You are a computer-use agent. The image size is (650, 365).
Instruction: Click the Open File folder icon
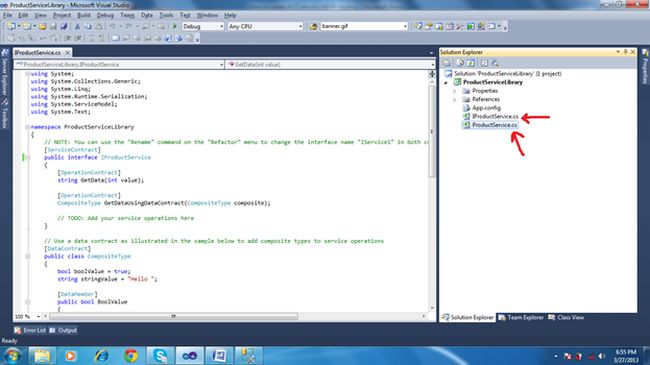point(42,26)
